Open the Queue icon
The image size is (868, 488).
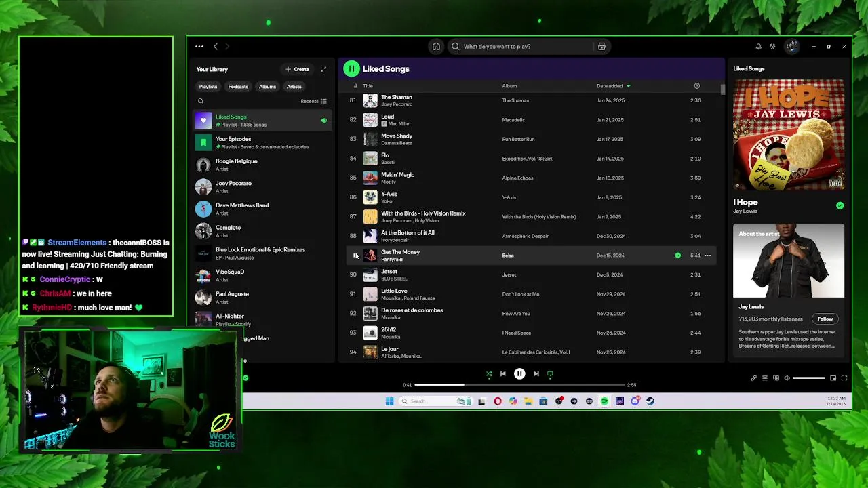(765, 378)
